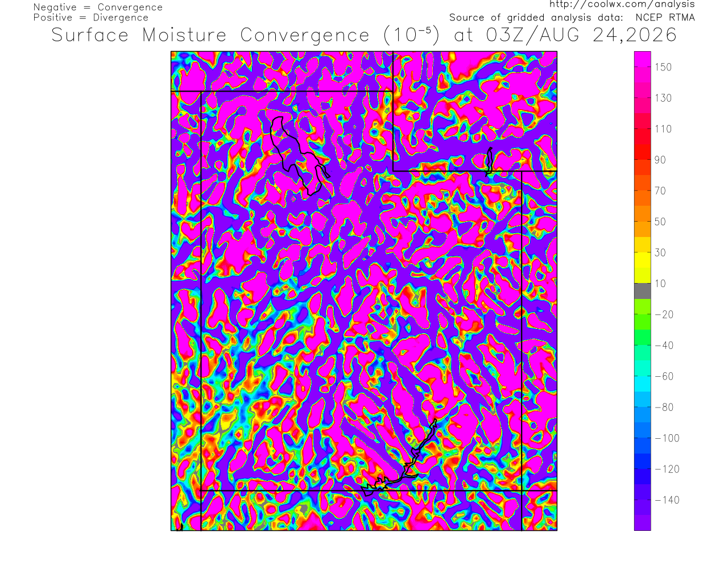728x582 pixels.
Task: Click the 'Surface Moisture Convergence' title text
Action: pos(210,35)
